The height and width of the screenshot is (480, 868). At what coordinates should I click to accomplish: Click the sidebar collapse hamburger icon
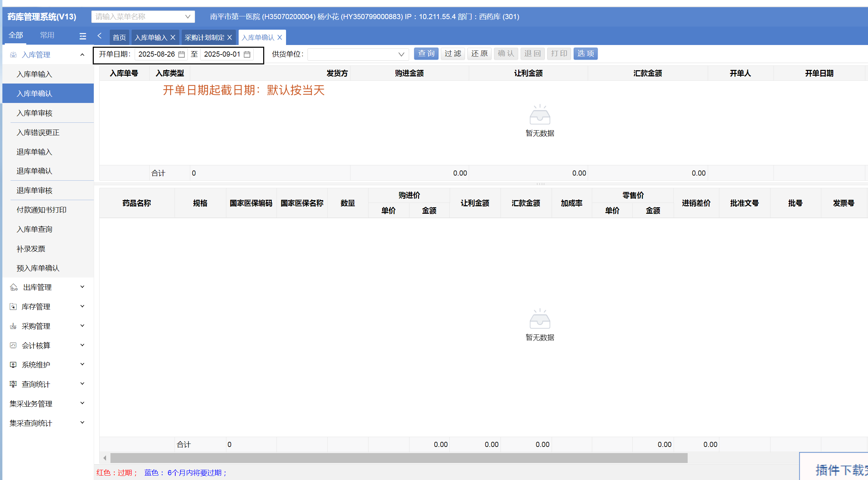pyautogui.click(x=83, y=36)
